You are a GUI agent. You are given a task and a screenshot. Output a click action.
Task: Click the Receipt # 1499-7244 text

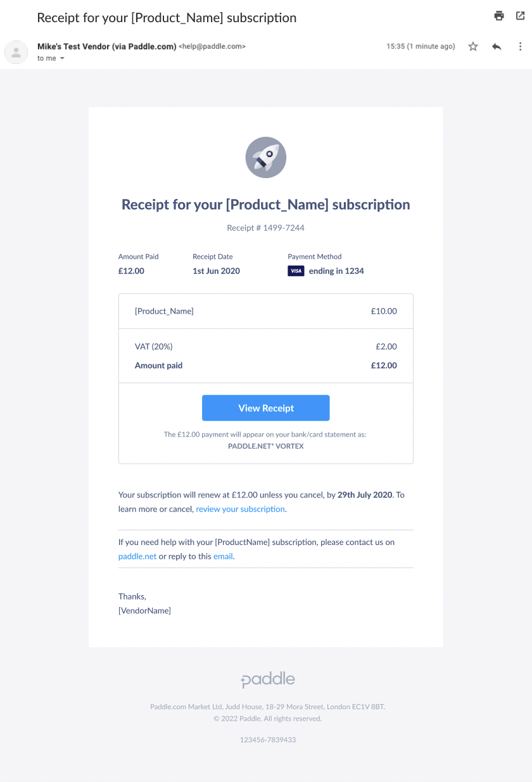tap(266, 228)
